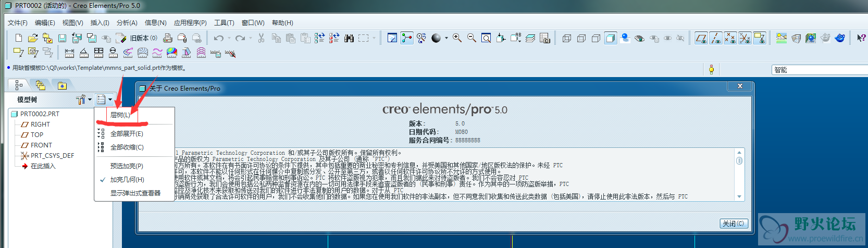The height and width of the screenshot is (248, 868).
Task: Activate context help arrow question icon
Action: [861, 38]
